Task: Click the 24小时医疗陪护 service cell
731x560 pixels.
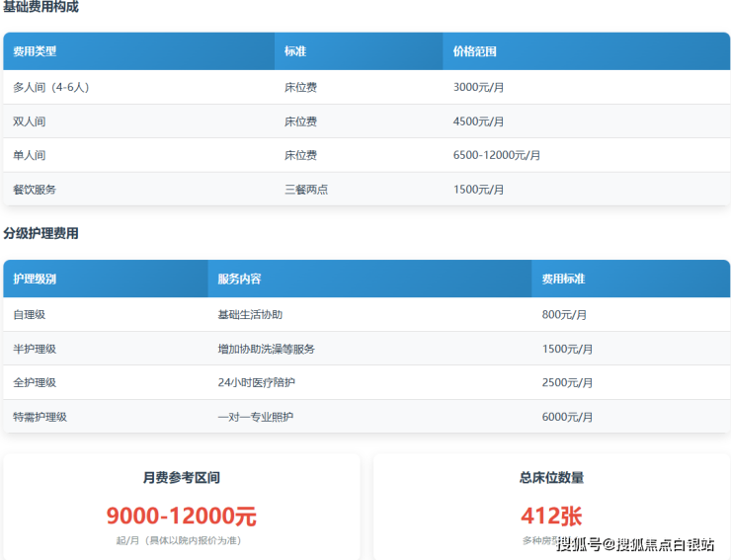Action: (x=256, y=382)
